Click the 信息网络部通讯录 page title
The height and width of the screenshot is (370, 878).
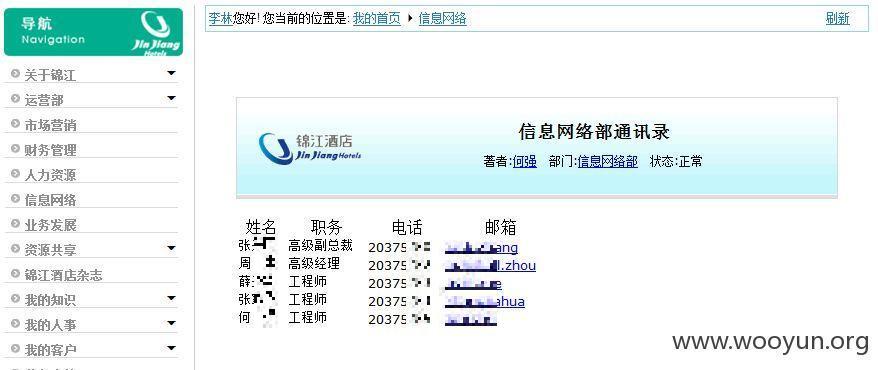pyautogui.click(x=594, y=132)
